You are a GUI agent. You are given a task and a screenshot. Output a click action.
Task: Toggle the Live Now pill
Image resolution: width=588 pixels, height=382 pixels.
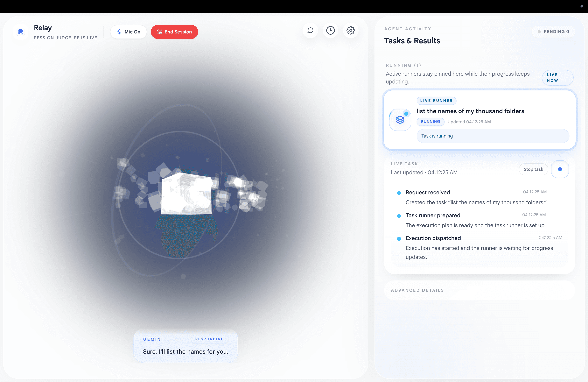coord(557,78)
